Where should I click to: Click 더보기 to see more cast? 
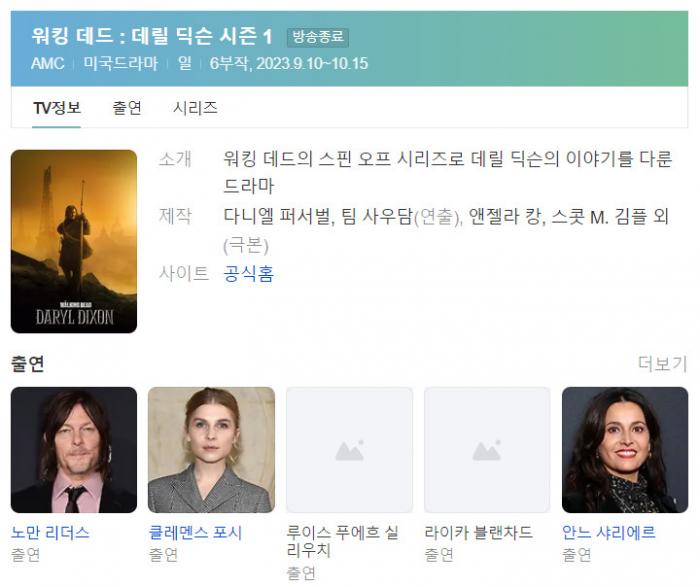pos(662,363)
